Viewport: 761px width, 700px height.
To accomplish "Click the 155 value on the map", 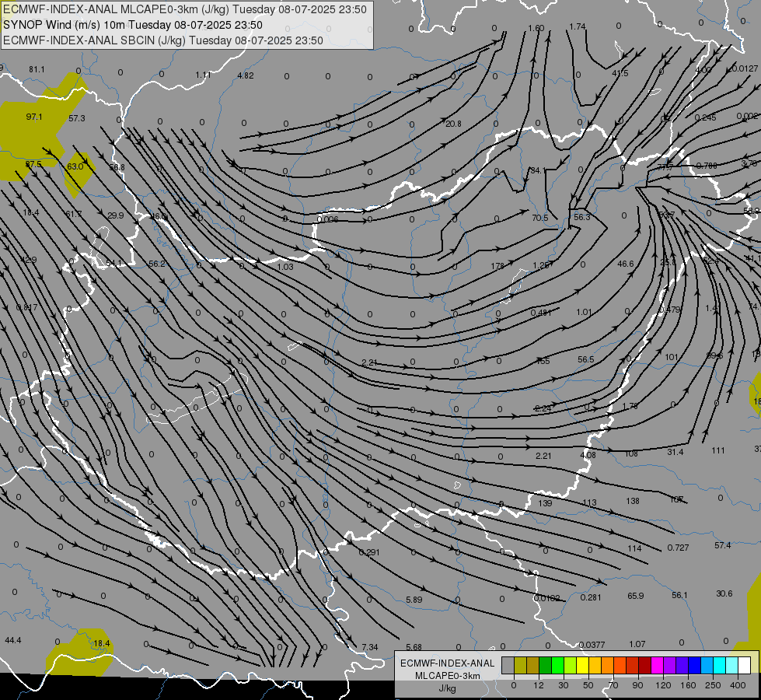I will tap(543, 361).
